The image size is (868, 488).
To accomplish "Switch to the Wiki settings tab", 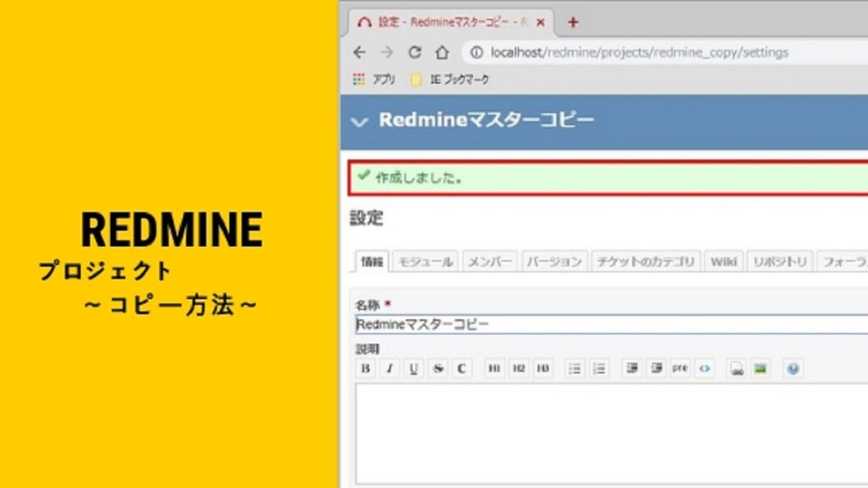I will coord(724,262).
